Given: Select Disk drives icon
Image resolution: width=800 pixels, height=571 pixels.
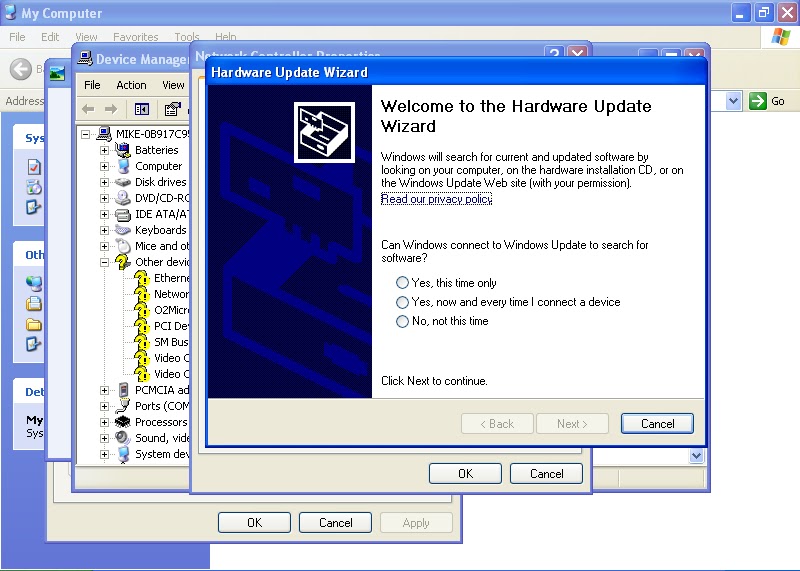Looking at the screenshot, I should click(x=122, y=182).
